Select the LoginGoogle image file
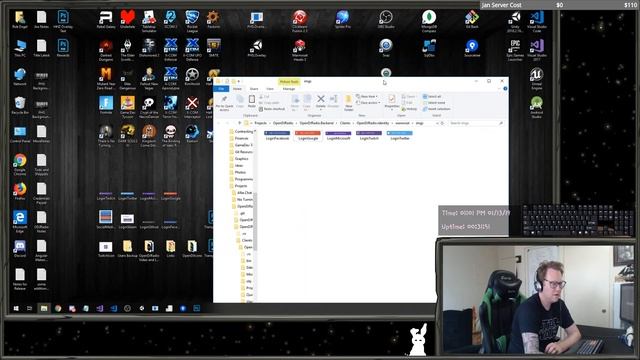Viewport: 640px width, 360px height. (308, 136)
